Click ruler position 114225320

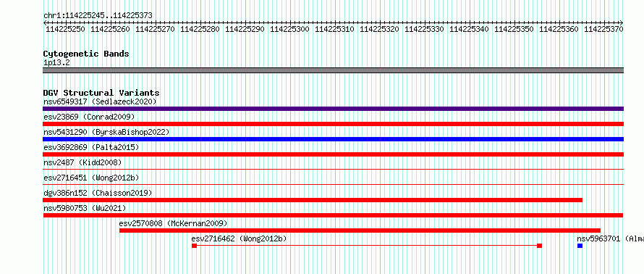point(379,29)
